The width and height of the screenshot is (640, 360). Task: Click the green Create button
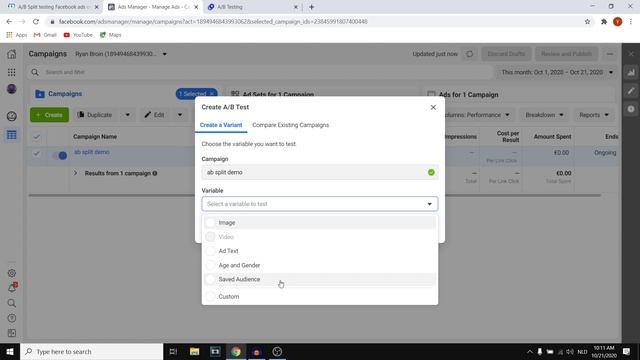click(49, 115)
